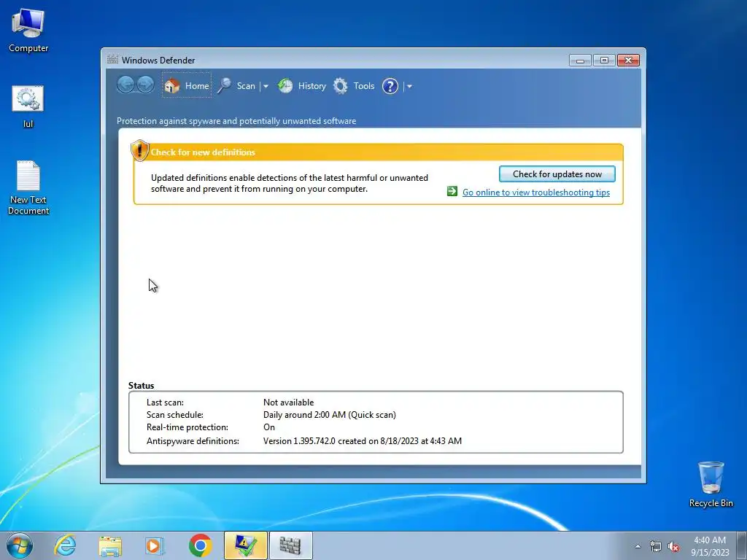Open the History clock icon

[x=285, y=86]
